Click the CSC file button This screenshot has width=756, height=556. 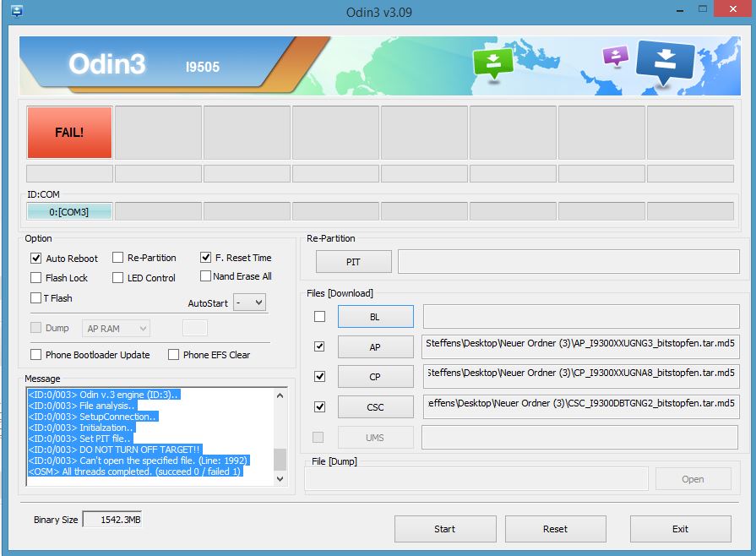point(376,407)
